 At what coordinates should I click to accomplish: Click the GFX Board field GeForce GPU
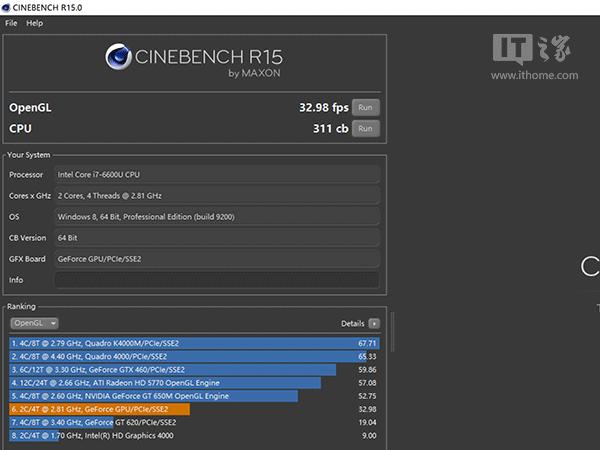217,259
